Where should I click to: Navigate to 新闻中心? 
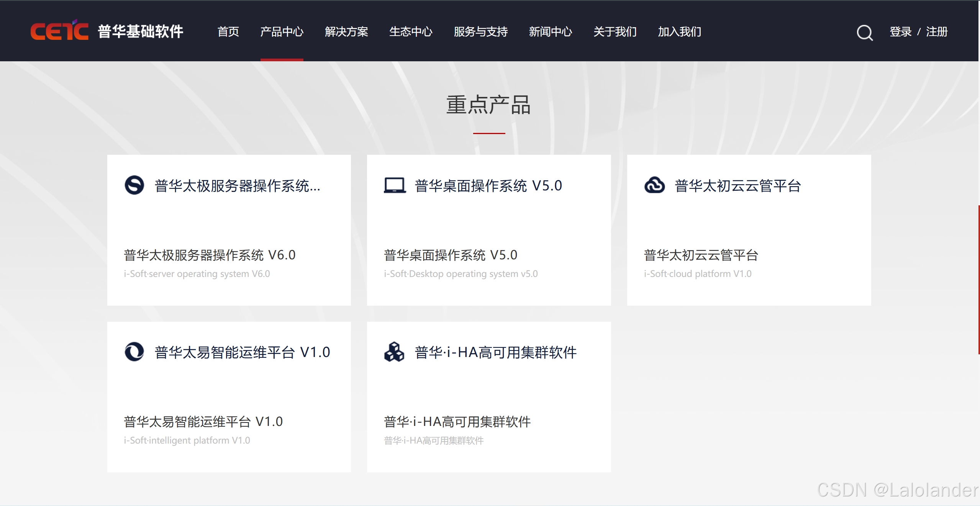coord(551,31)
